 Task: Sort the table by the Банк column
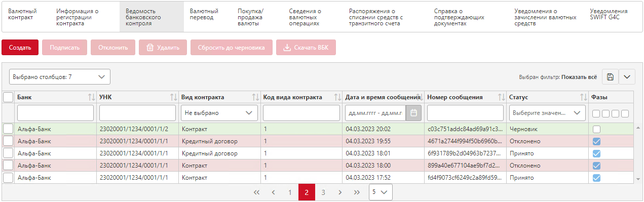point(92,97)
